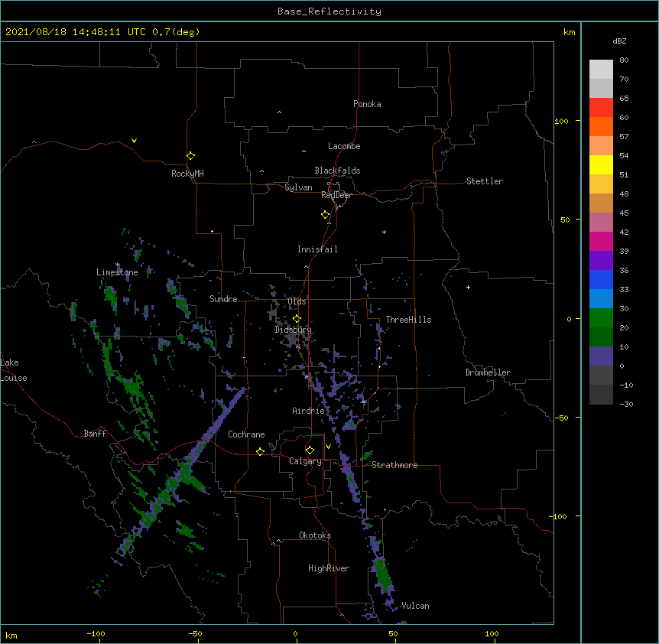Click the yellow diamond marker south of RedDeer
Screen dimensions: 659x644
[x=326, y=215]
